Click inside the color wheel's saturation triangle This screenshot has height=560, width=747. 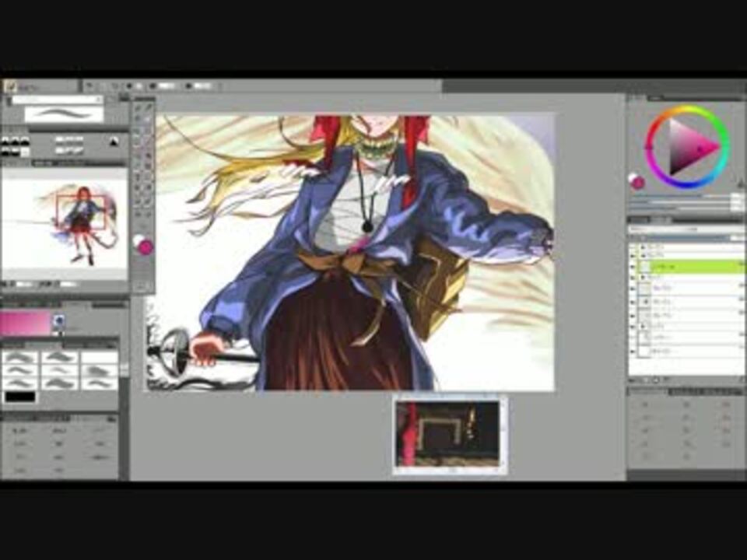point(689,147)
